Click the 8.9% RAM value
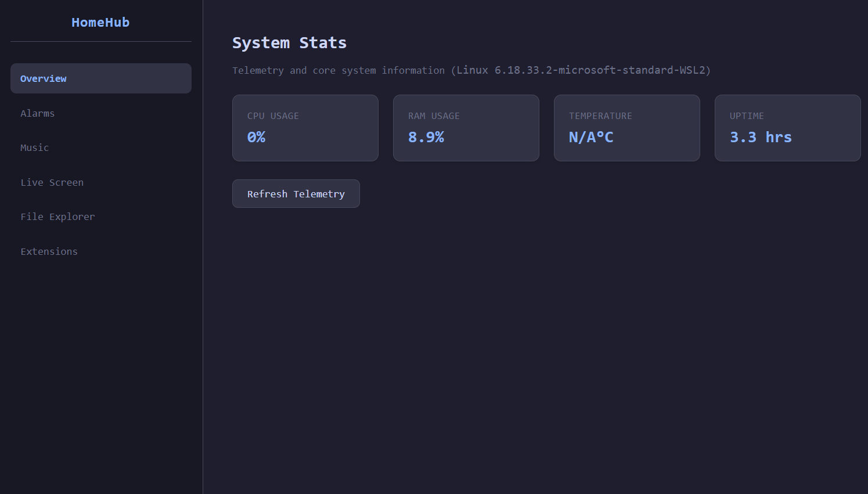The width and height of the screenshot is (868, 494). [x=426, y=138]
